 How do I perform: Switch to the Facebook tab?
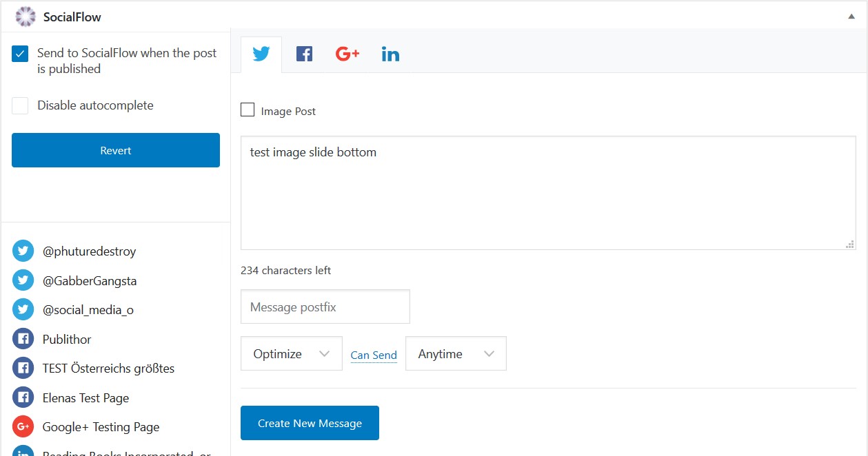point(304,54)
